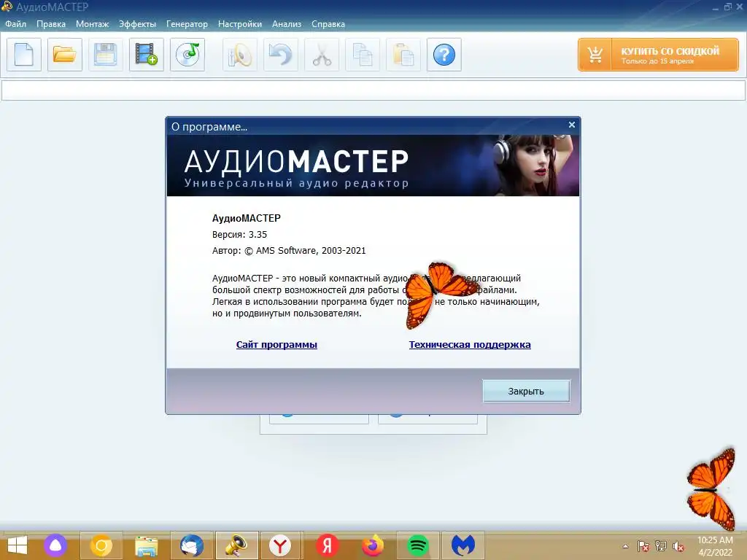This screenshot has width=747, height=560.
Task: Click the version text Версия: 3.35
Action: point(239,234)
